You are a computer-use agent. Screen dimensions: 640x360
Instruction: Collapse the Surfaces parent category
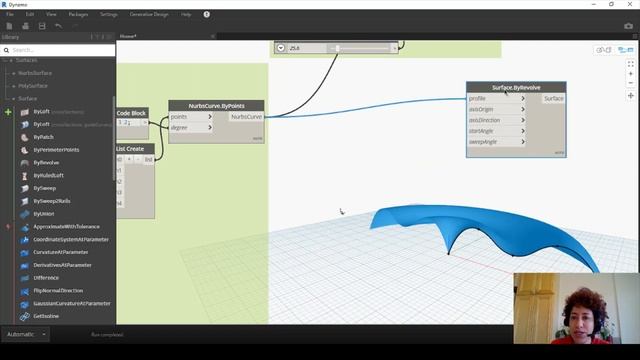point(11,60)
